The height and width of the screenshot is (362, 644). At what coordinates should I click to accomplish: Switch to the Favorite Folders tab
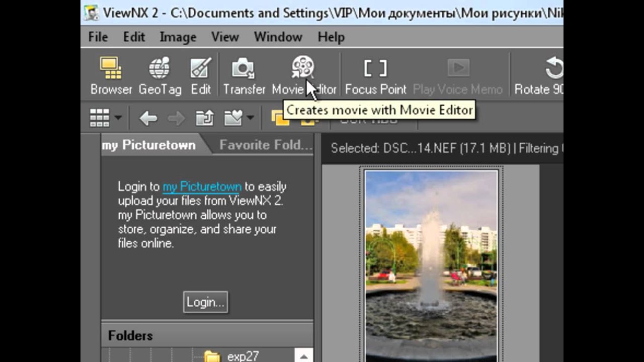click(266, 145)
